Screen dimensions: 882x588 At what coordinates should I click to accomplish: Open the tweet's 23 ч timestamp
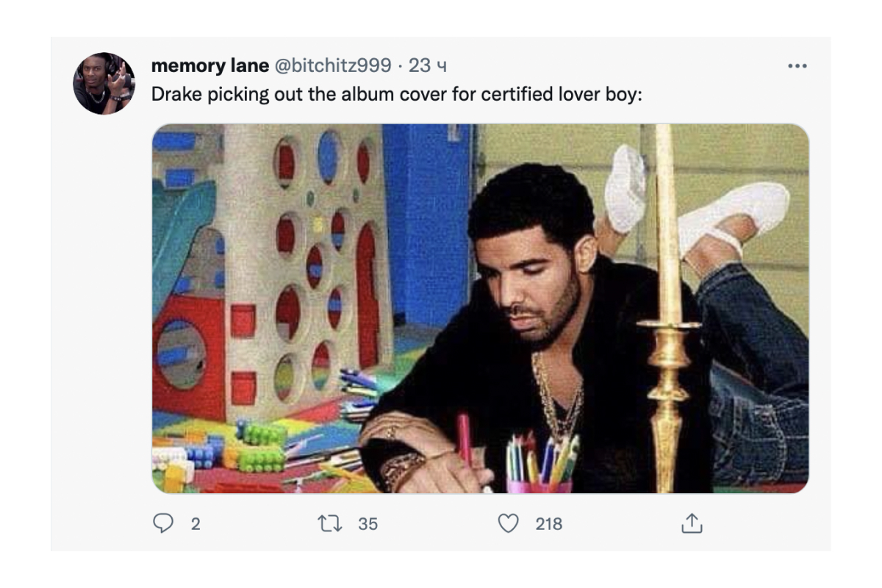[428, 65]
